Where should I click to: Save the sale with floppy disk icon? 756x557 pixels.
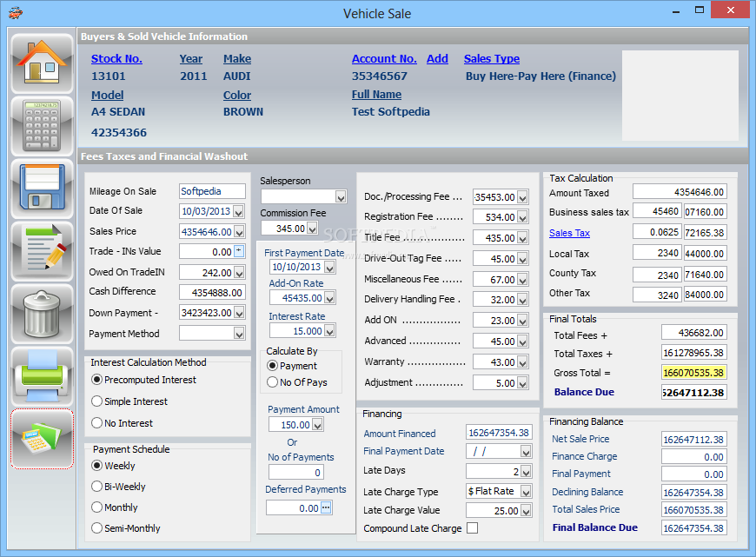pos(42,189)
